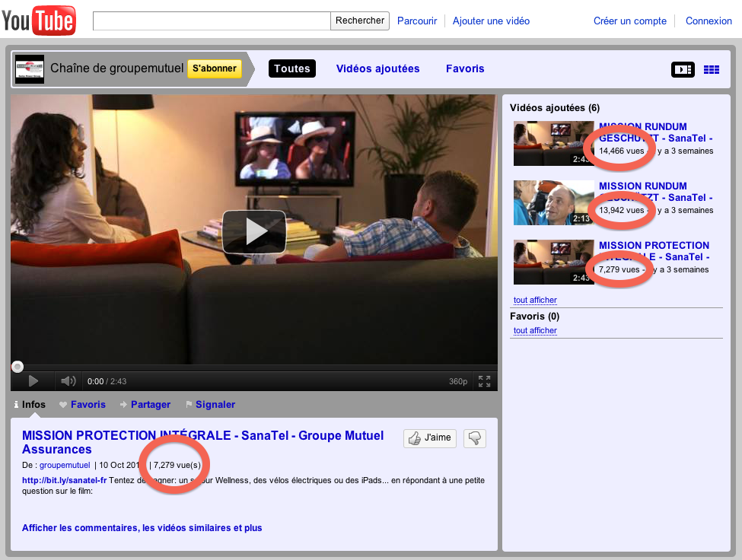Click the video progress scrubber handle
742x560 pixels.
tap(18, 367)
